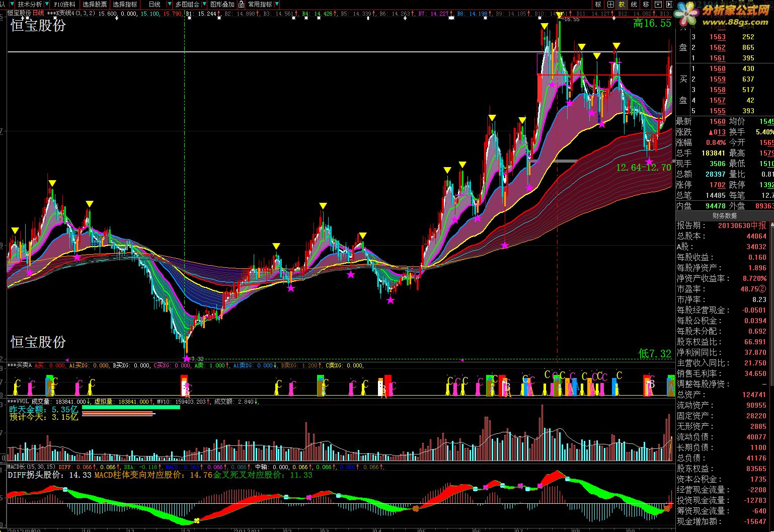Click MACD柱体变向对应股价: 14.76 text

click(153, 475)
